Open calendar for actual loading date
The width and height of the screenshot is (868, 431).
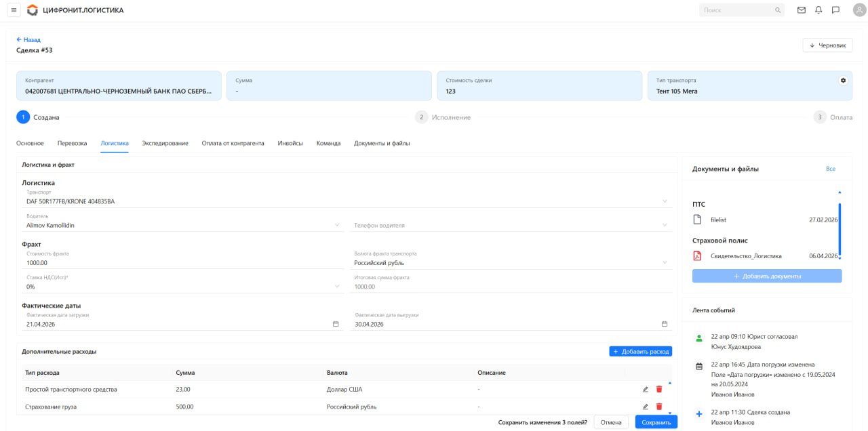[x=336, y=324]
